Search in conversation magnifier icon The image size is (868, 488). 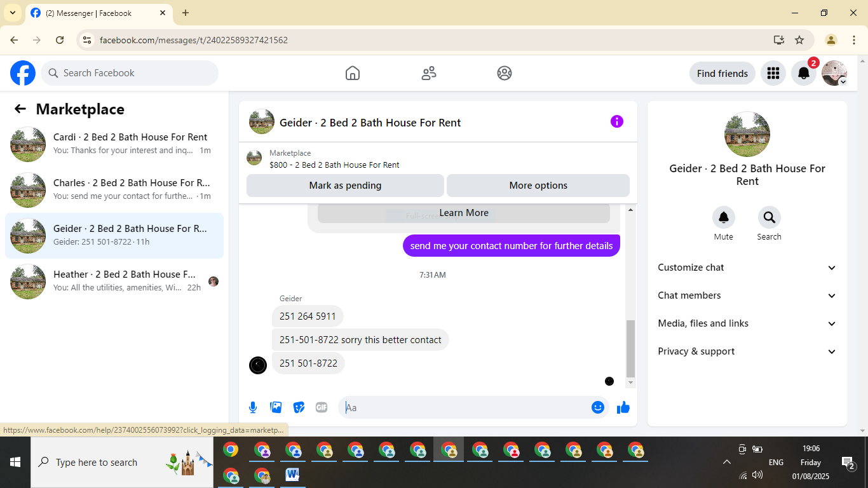pos(770,218)
